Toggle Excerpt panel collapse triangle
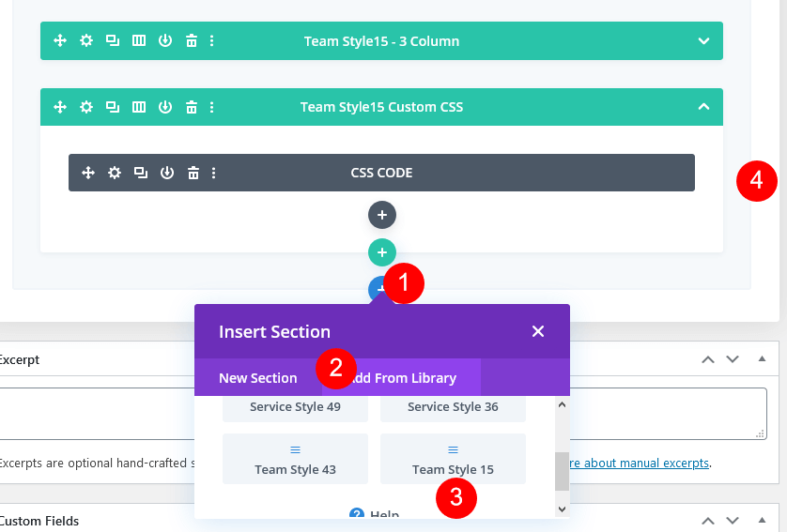This screenshot has height=532, width=787. (762, 358)
